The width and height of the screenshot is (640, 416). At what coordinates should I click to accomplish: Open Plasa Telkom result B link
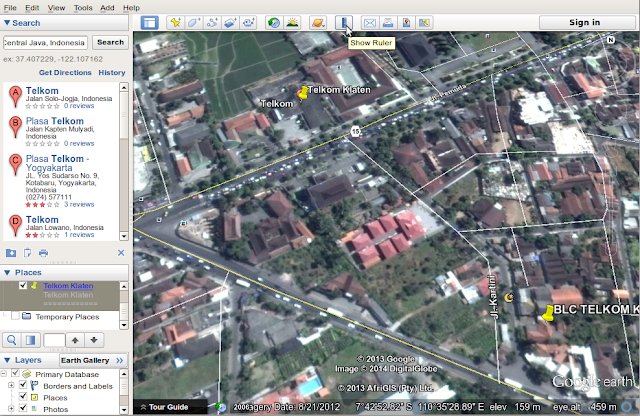click(55, 121)
